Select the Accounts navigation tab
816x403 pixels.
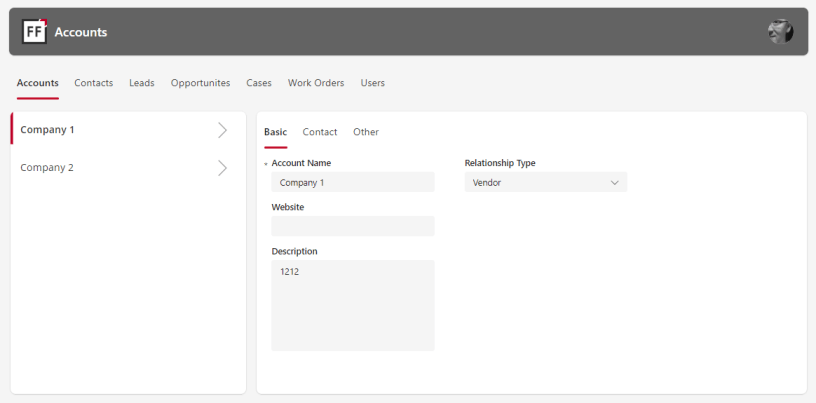tap(38, 83)
